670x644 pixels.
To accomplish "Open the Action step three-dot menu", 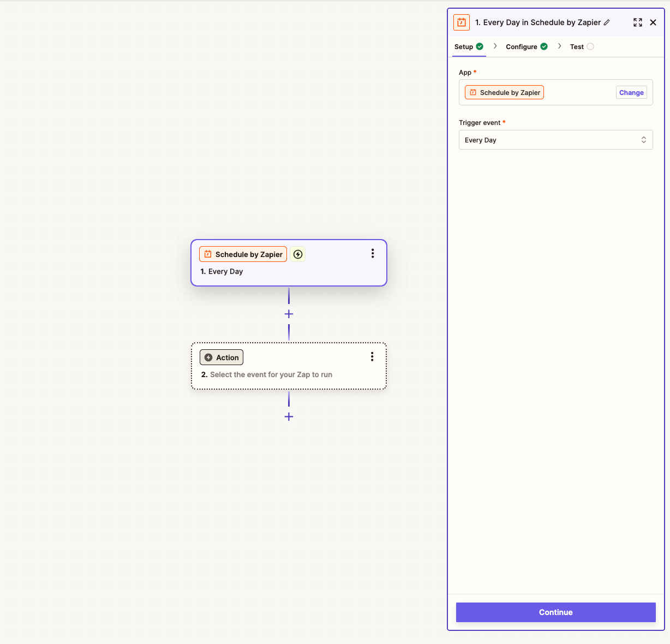I will (x=372, y=356).
